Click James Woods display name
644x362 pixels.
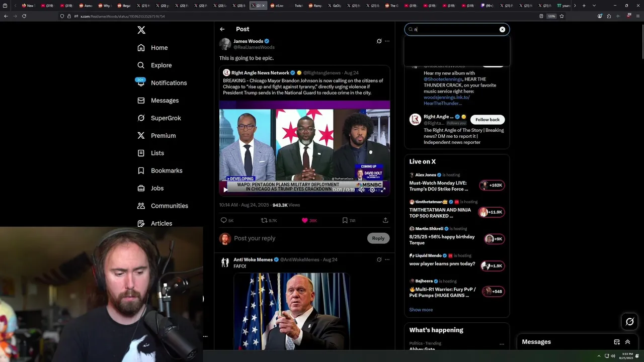248,41
